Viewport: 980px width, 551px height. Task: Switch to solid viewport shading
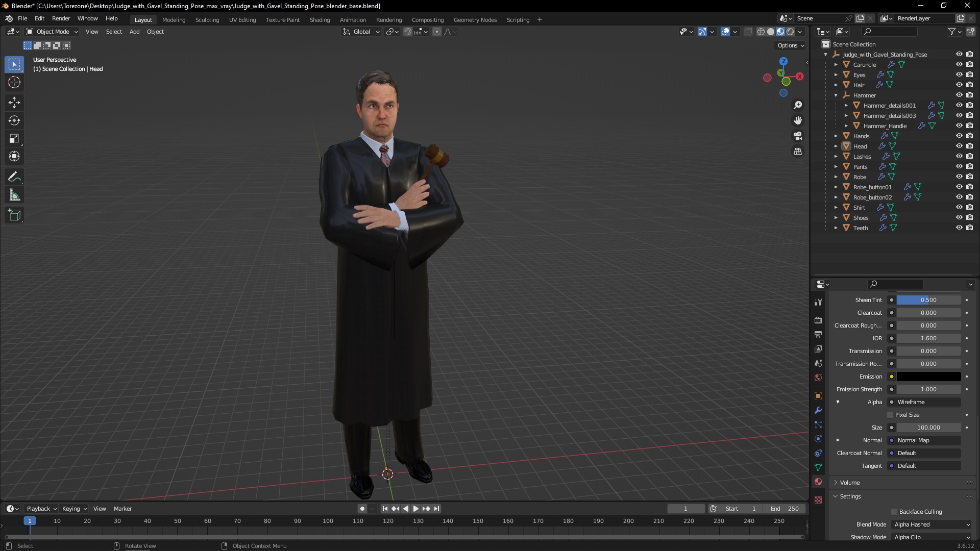pos(771,32)
